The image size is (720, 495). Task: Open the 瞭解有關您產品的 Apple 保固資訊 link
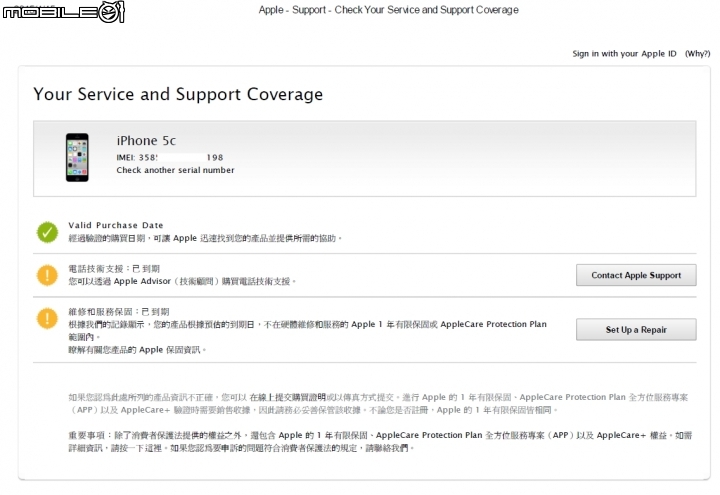coord(137,350)
